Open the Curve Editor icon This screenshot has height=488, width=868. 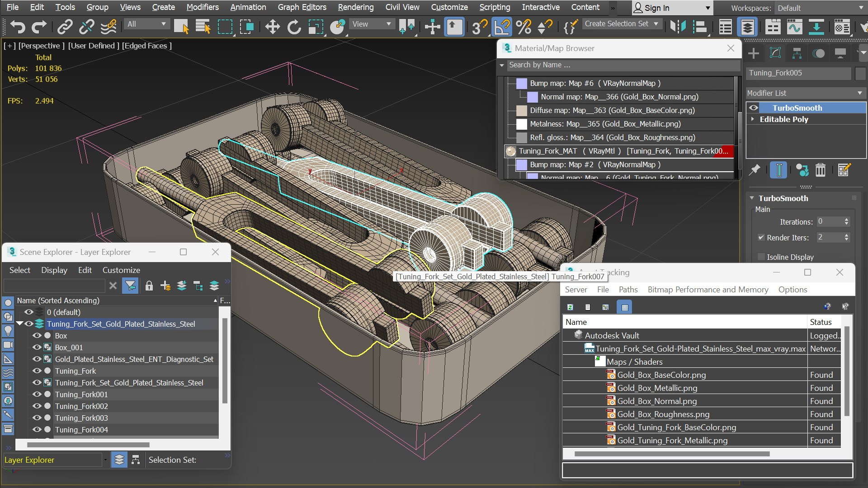click(x=794, y=27)
